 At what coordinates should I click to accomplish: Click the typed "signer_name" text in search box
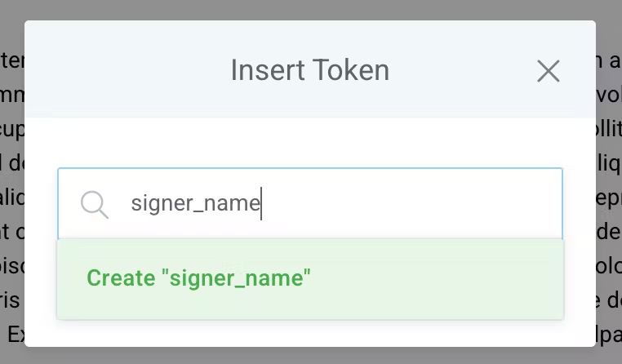click(x=196, y=203)
